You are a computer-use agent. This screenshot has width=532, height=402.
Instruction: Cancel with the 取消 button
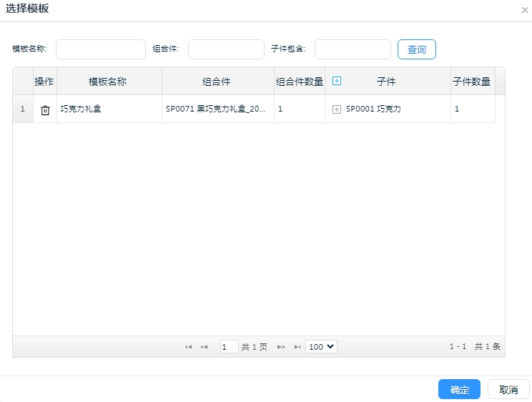[508, 389]
